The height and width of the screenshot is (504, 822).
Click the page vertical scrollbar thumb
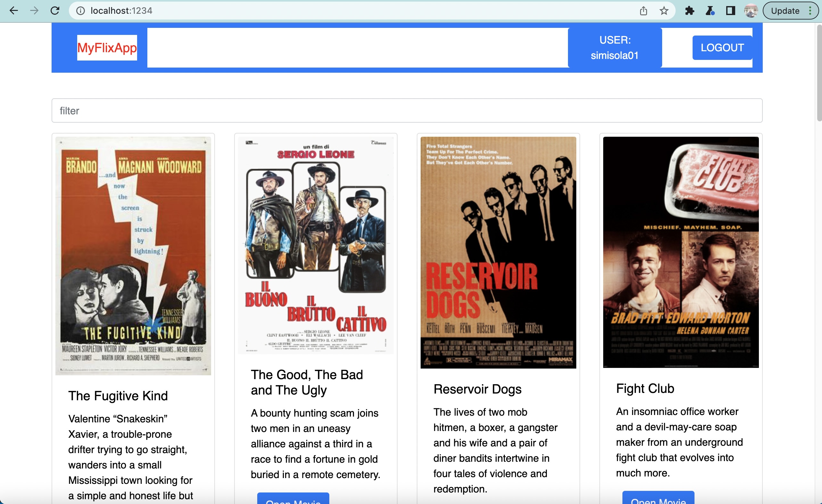(x=819, y=73)
